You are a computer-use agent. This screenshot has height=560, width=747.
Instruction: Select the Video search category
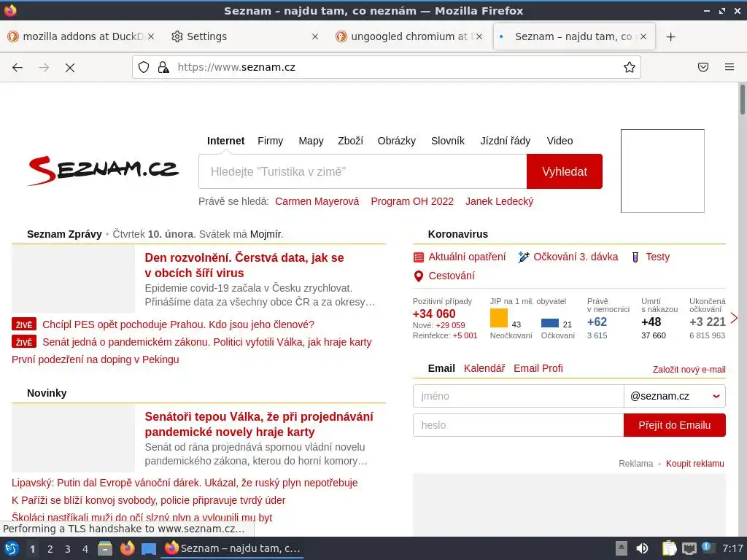560,141
